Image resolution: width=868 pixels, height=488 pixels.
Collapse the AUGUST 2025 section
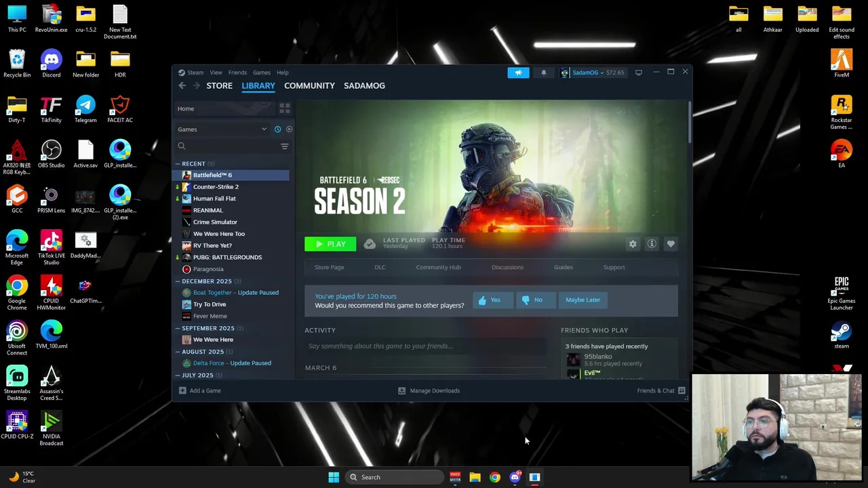(x=178, y=352)
